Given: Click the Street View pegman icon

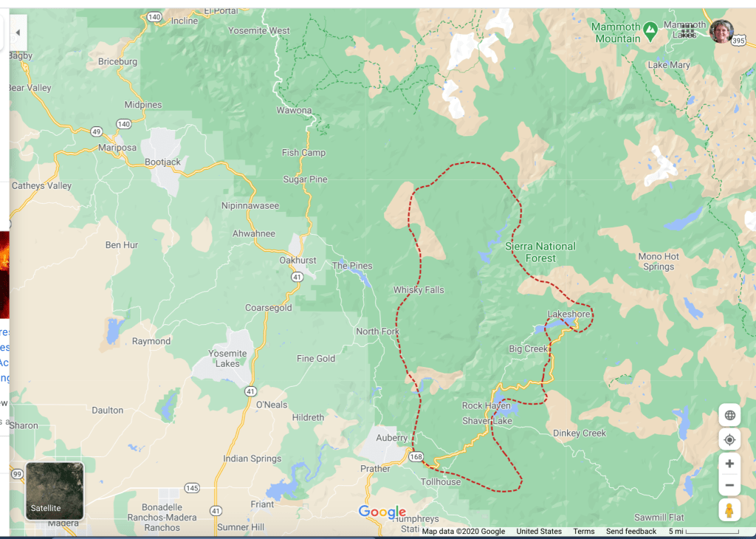Looking at the screenshot, I should pyautogui.click(x=729, y=510).
